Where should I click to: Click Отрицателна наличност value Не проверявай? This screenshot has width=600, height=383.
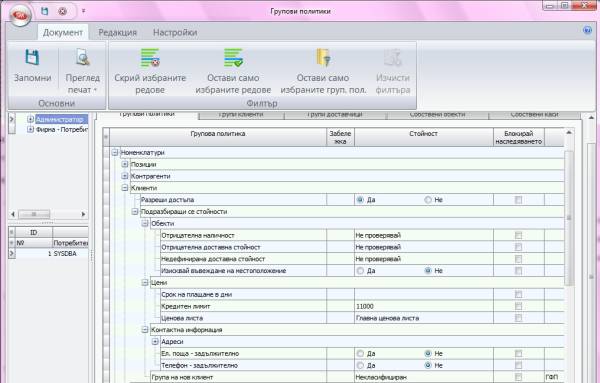click(x=424, y=235)
